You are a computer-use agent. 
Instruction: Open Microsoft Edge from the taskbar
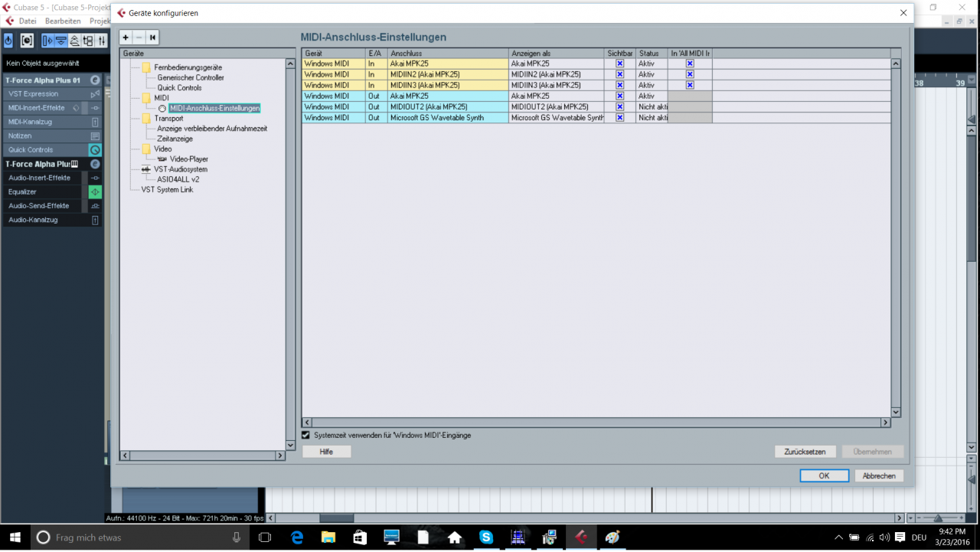(297, 537)
